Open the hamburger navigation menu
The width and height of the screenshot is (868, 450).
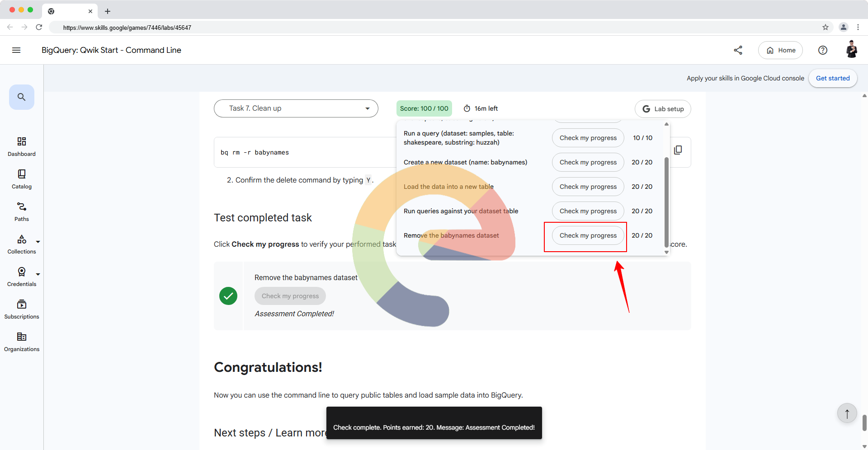click(x=16, y=50)
